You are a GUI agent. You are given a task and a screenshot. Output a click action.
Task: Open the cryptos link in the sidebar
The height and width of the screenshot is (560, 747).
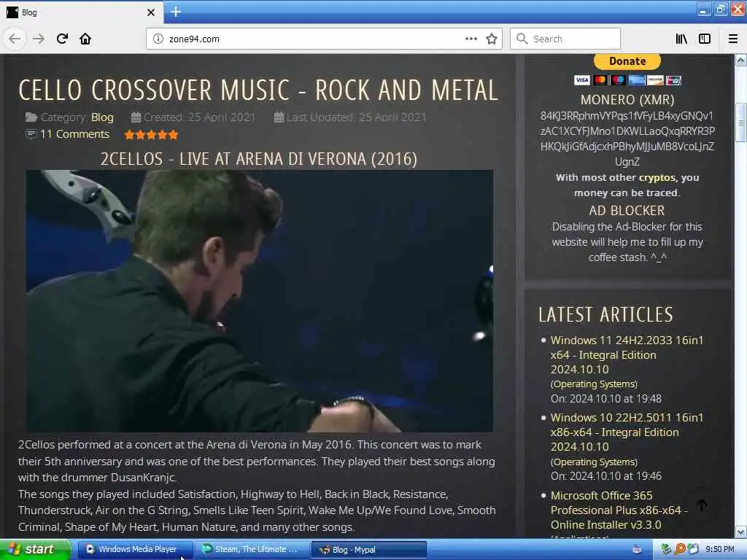pos(657,178)
